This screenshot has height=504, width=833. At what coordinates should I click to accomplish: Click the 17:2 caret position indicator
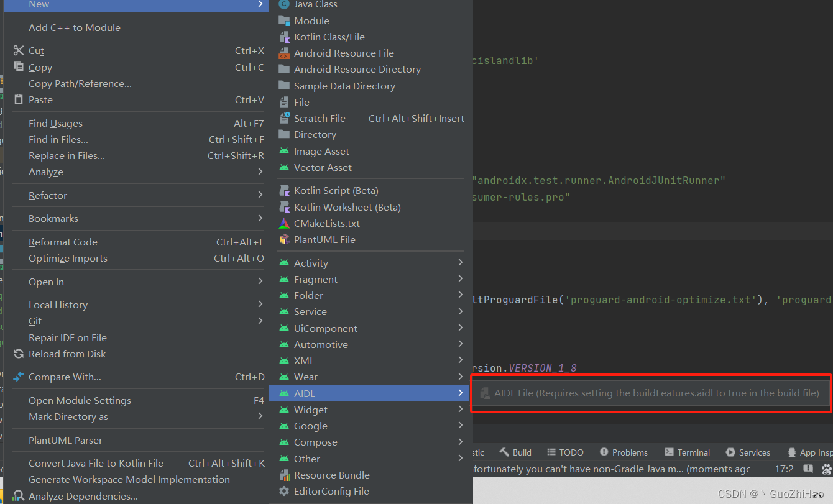click(x=785, y=469)
